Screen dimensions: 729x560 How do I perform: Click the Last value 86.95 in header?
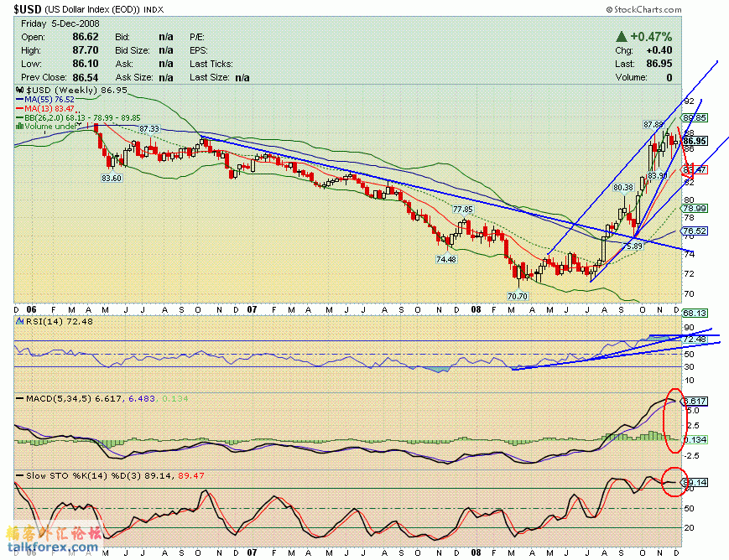pyautogui.click(x=659, y=64)
